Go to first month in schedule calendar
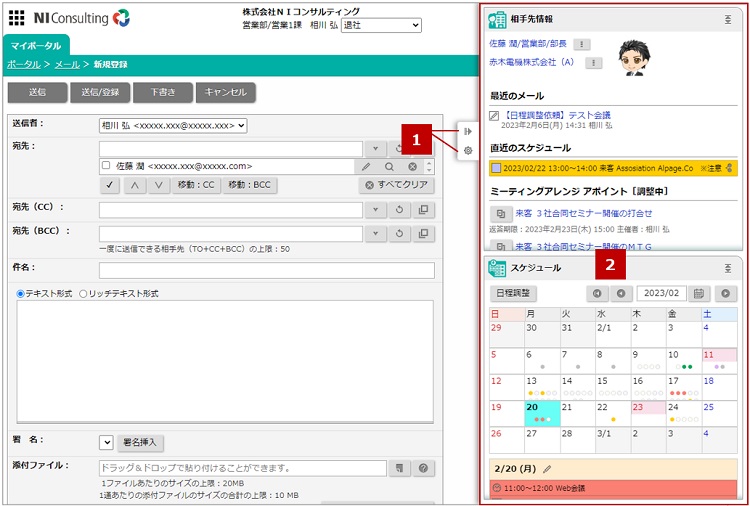The height and width of the screenshot is (506, 750). [597, 293]
